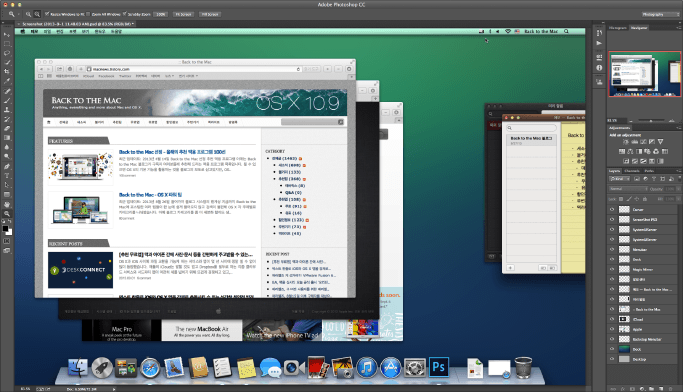683x392 pixels.
Task: Select the Quick Selection tool
Action: click(7, 62)
